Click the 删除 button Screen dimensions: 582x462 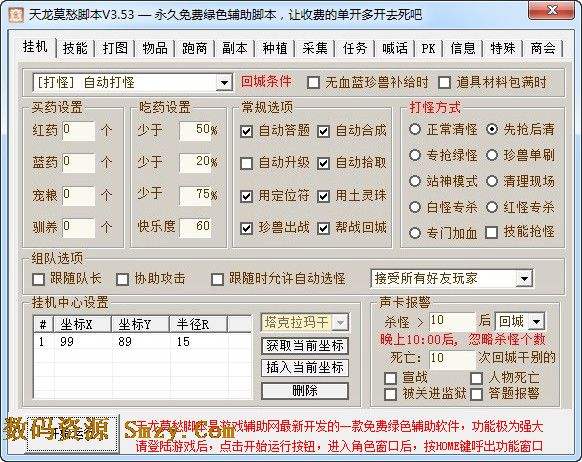click(x=305, y=391)
